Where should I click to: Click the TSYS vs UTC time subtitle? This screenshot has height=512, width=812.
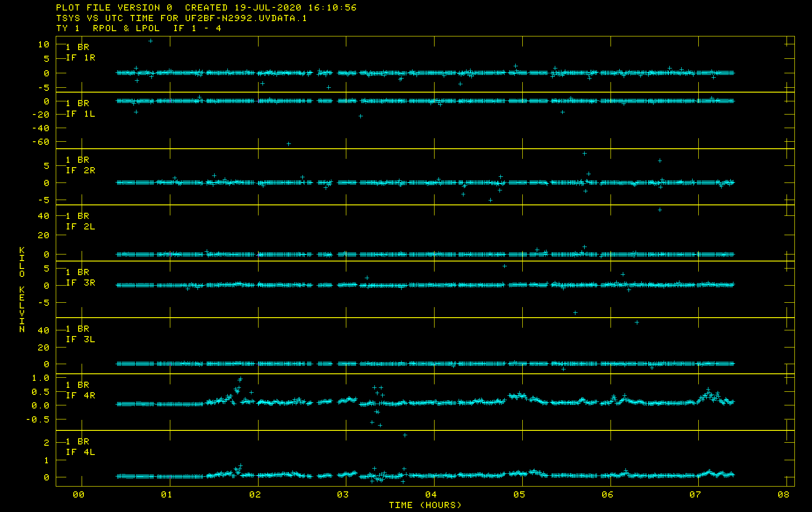(x=181, y=18)
